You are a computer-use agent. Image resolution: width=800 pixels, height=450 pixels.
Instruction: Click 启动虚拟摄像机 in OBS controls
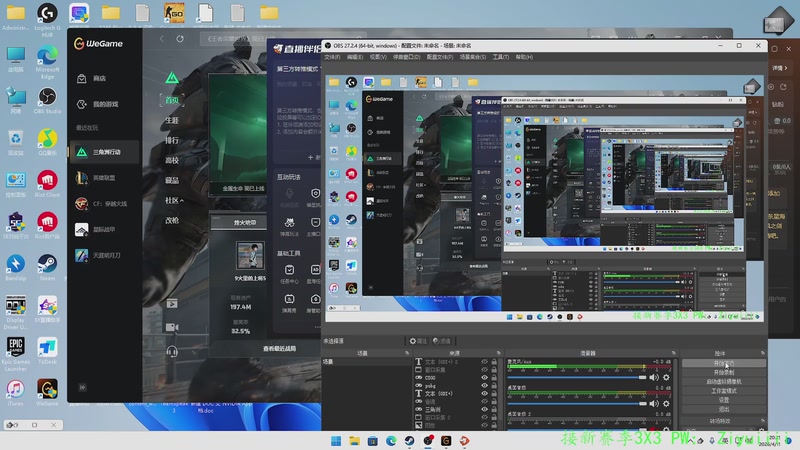click(x=723, y=382)
